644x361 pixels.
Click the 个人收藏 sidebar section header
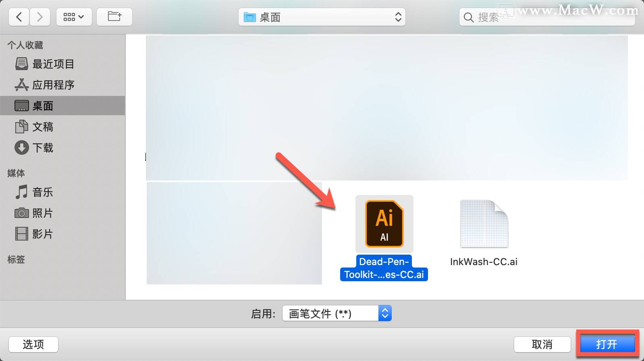tap(25, 45)
